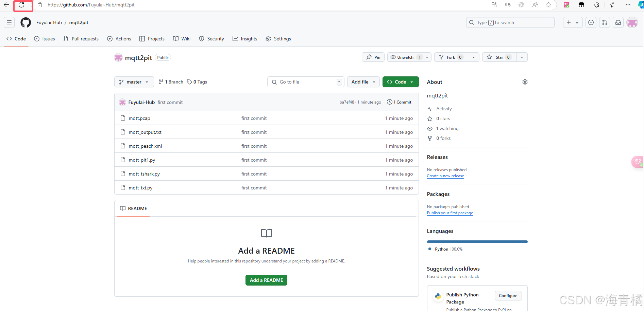
Task: Click the Python 100.0% language entry
Action: coord(445,249)
